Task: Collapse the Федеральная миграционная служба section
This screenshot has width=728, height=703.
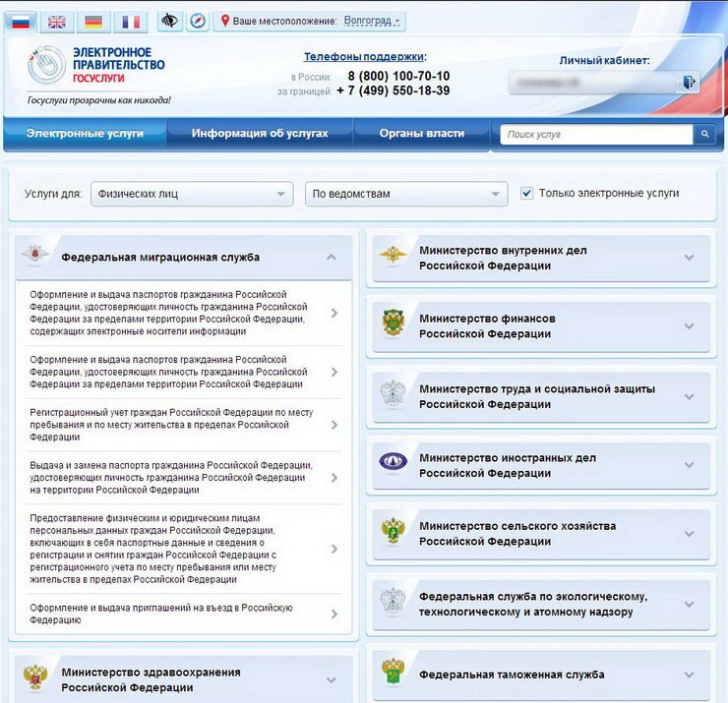Action: [331, 257]
